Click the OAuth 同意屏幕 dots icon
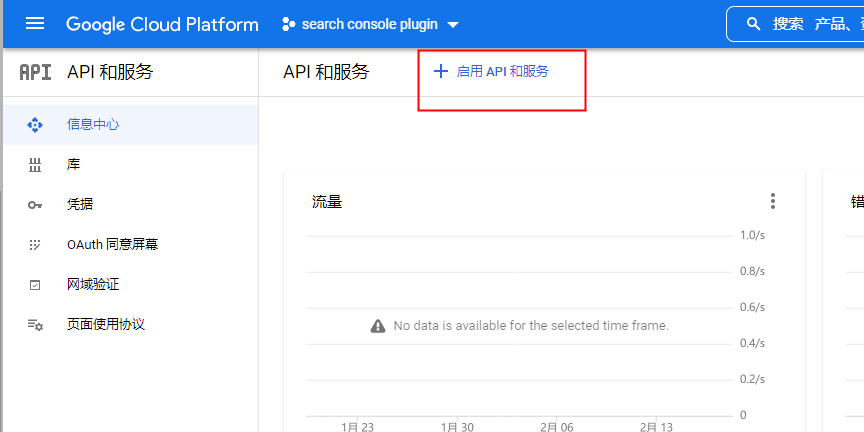Viewport: 864px width, 432px height. [x=35, y=245]
